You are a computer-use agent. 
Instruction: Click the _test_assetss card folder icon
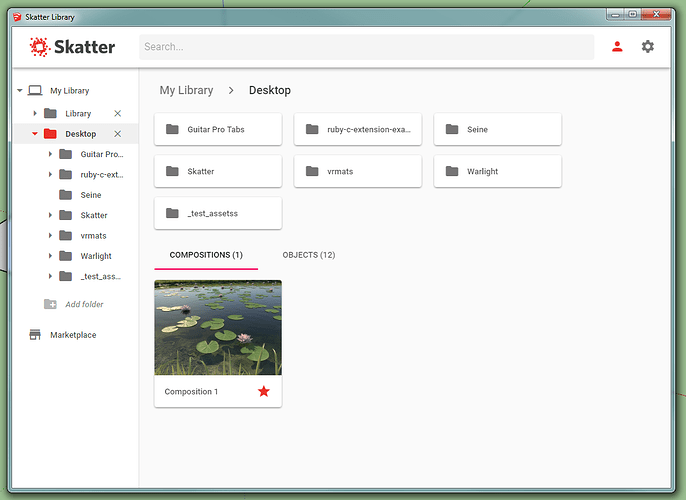point(172,213)
